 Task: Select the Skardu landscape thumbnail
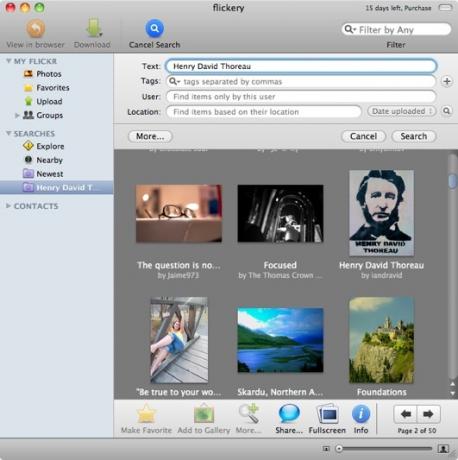click(280, 340)
